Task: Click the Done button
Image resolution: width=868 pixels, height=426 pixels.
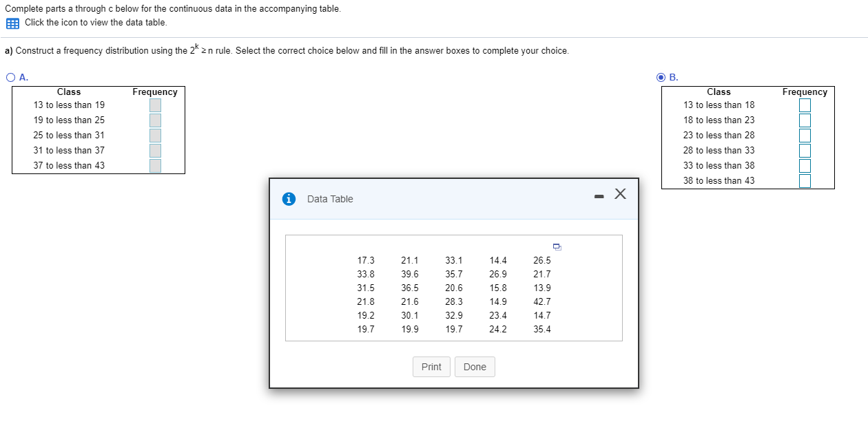Action: 475,367
